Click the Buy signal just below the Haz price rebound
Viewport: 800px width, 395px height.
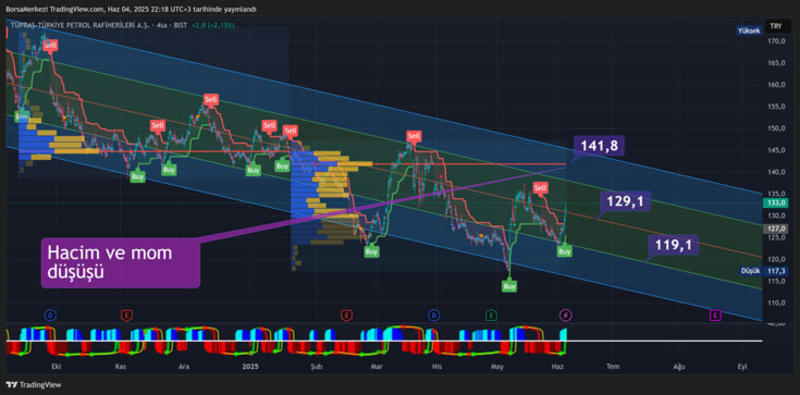[564, 251]
